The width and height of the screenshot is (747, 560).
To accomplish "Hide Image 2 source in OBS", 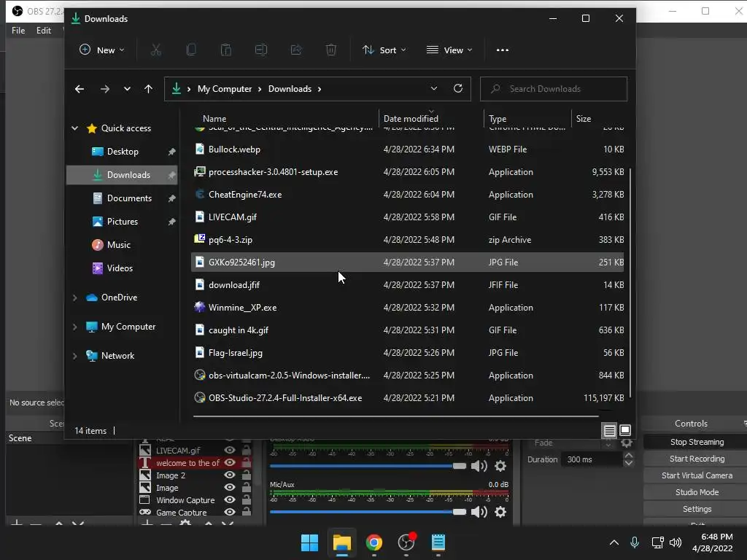I will coord(230,475).
